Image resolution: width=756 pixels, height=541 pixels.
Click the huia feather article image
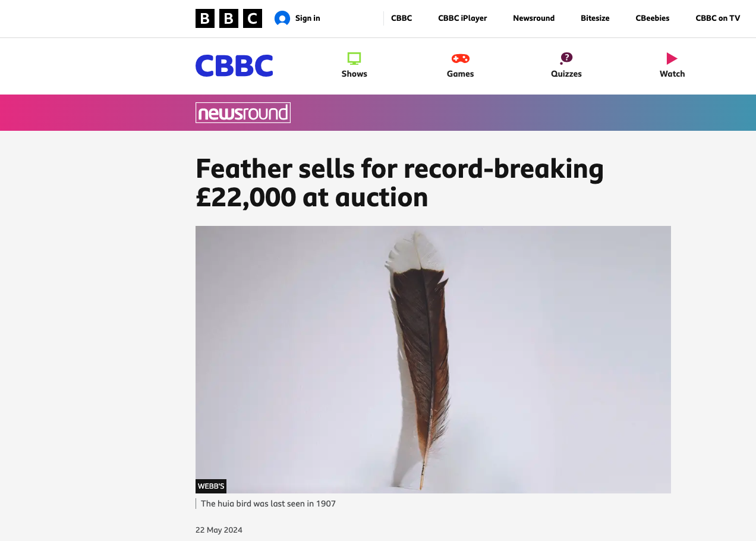(x=433, y=360)
